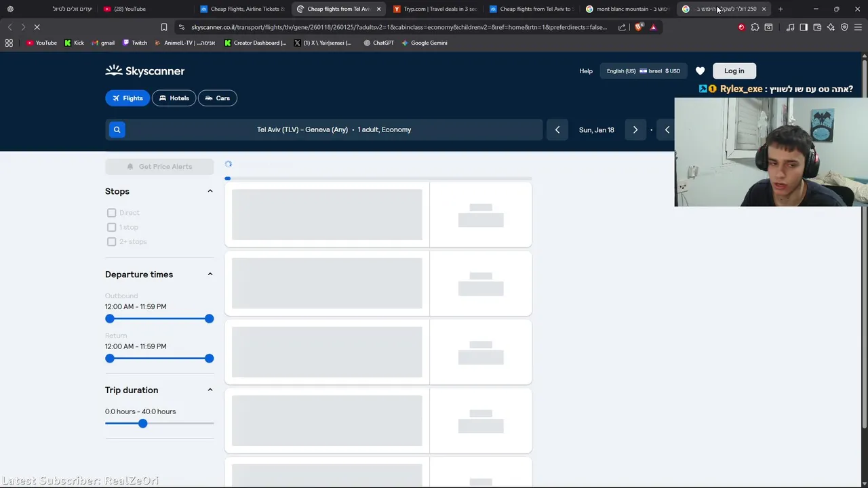The width and height of the screenshot is (868, 488).
Task: Open the Brave Wallet icon
Action: pyautogui.click(x=817, y=27)
